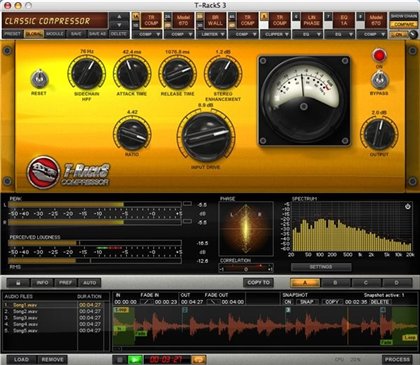
Task: Start playback with the green play button
Action: 135,360
